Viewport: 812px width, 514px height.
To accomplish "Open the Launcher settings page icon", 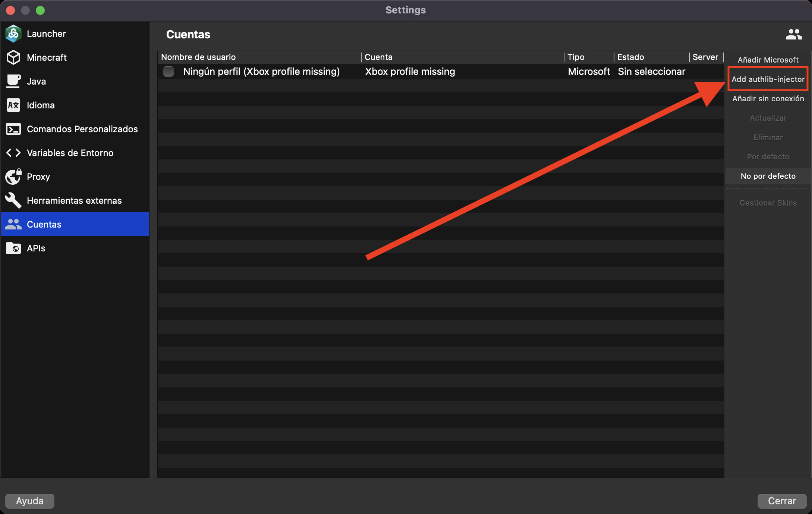I will (x=13, y=34).
